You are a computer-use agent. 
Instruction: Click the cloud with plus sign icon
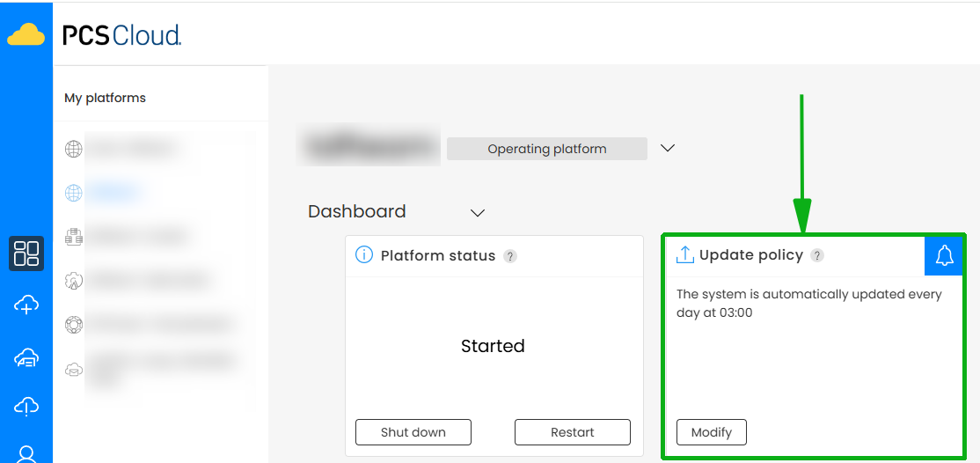pos(26,305)
